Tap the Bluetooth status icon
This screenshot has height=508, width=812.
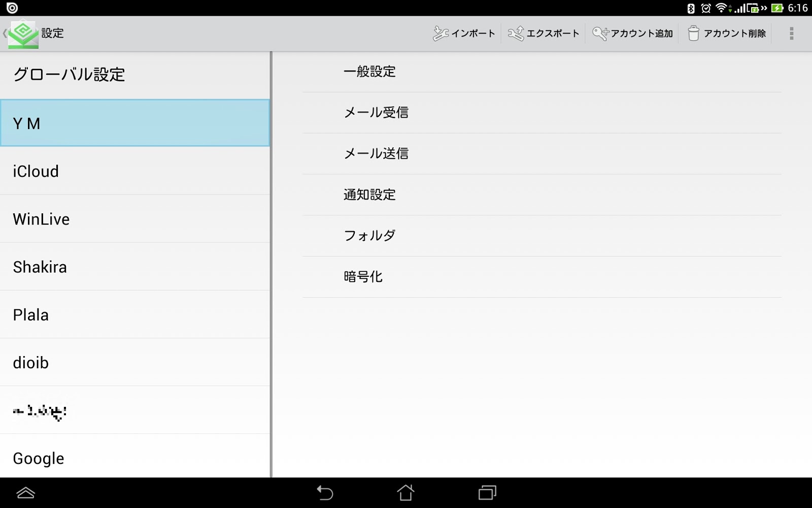(x=690, y=8)
